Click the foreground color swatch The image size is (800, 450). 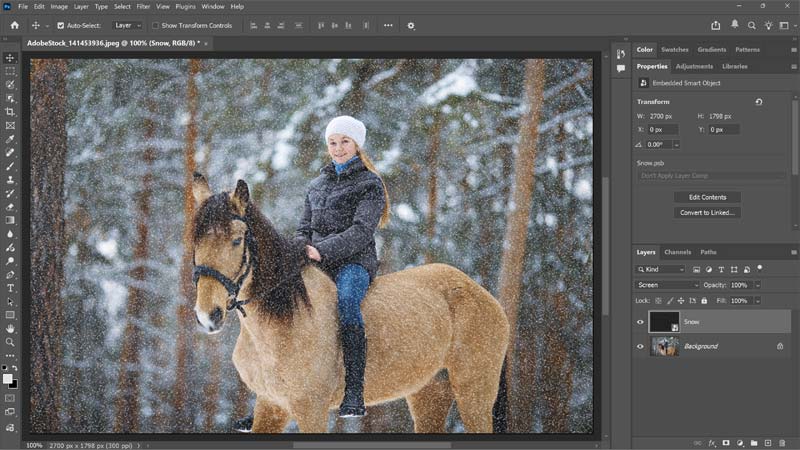[x=8, y=378]
